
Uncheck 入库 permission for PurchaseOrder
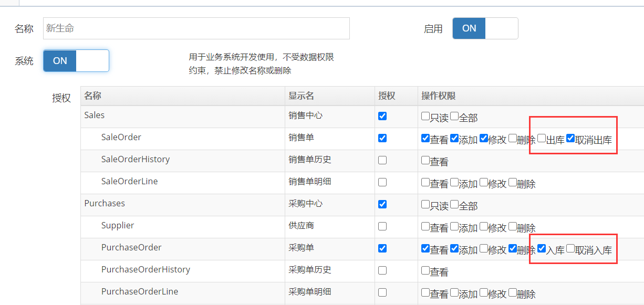pyautogui.click(x=542, y=249)
